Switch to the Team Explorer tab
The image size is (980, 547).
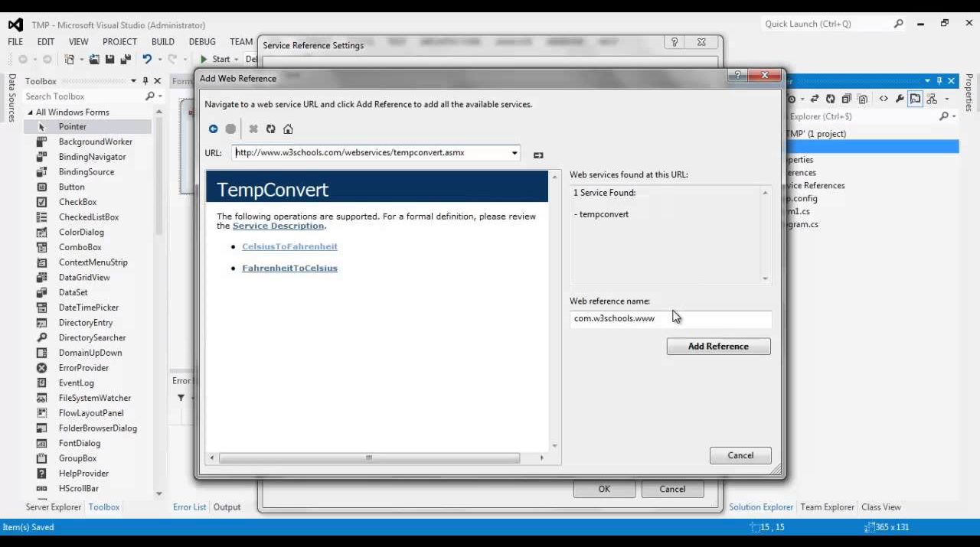pyautogui.click(x=827, y=507)
